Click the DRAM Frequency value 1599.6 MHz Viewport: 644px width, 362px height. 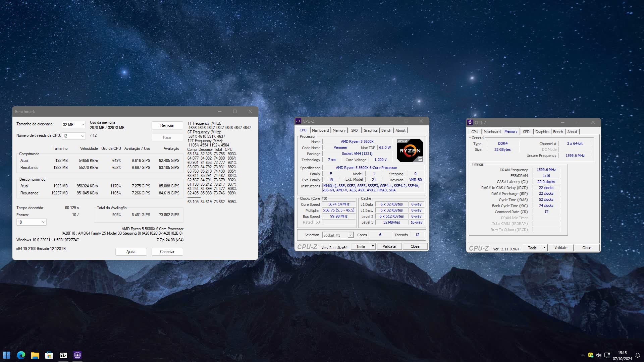coord(546,170)
